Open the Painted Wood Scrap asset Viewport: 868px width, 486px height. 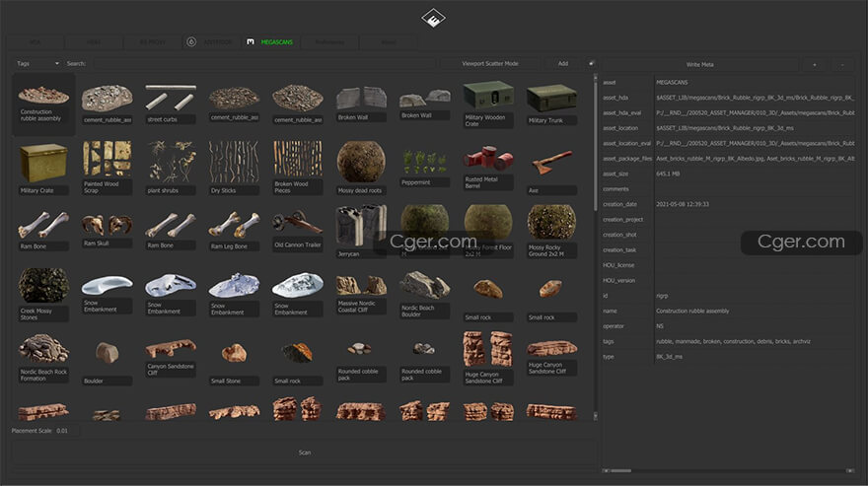107,168
